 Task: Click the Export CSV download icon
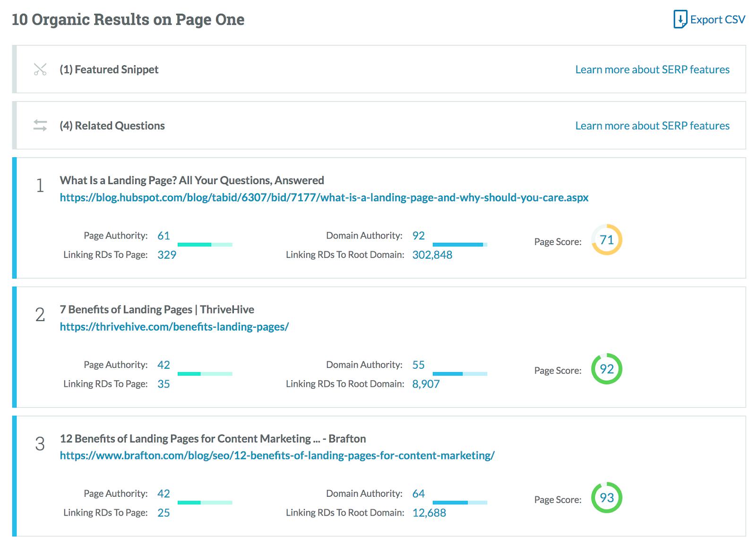[x=679, y=19]
